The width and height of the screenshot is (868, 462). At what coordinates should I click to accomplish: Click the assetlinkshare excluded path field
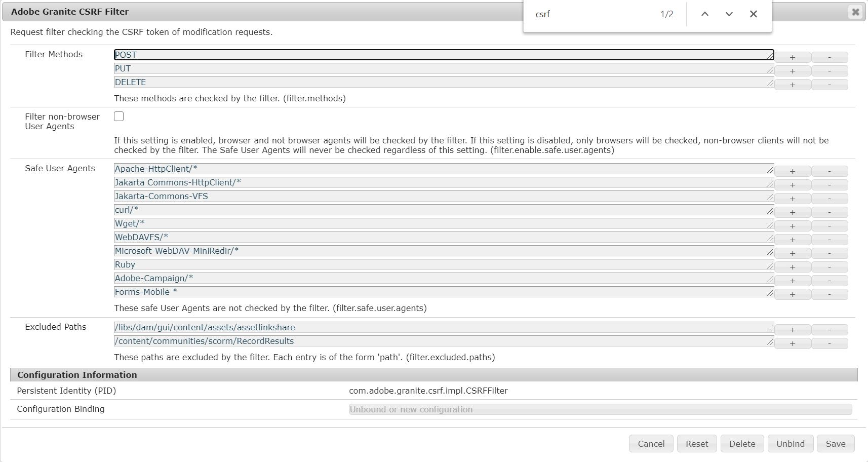coord(354,327)
